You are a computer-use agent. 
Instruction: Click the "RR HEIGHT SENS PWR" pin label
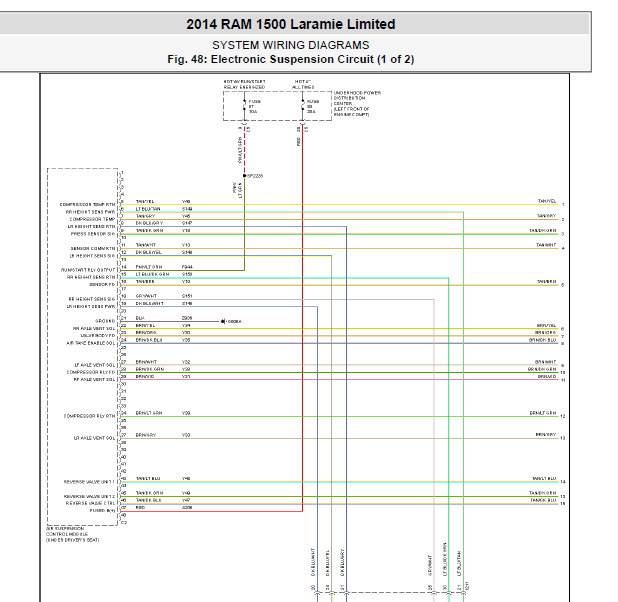click(x=91, y=212)
